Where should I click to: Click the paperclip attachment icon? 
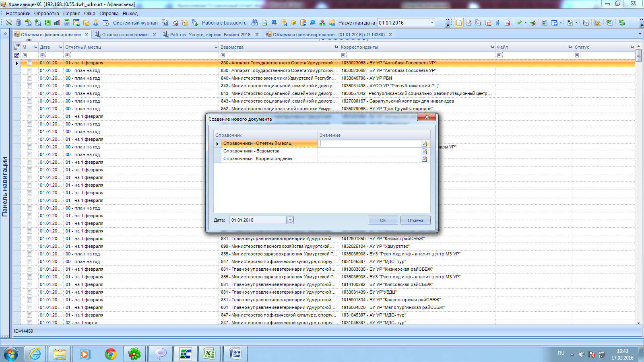pos(497,23)
